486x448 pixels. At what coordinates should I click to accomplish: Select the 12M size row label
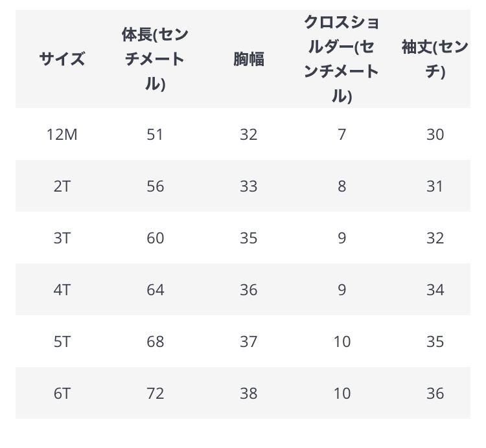62,135
